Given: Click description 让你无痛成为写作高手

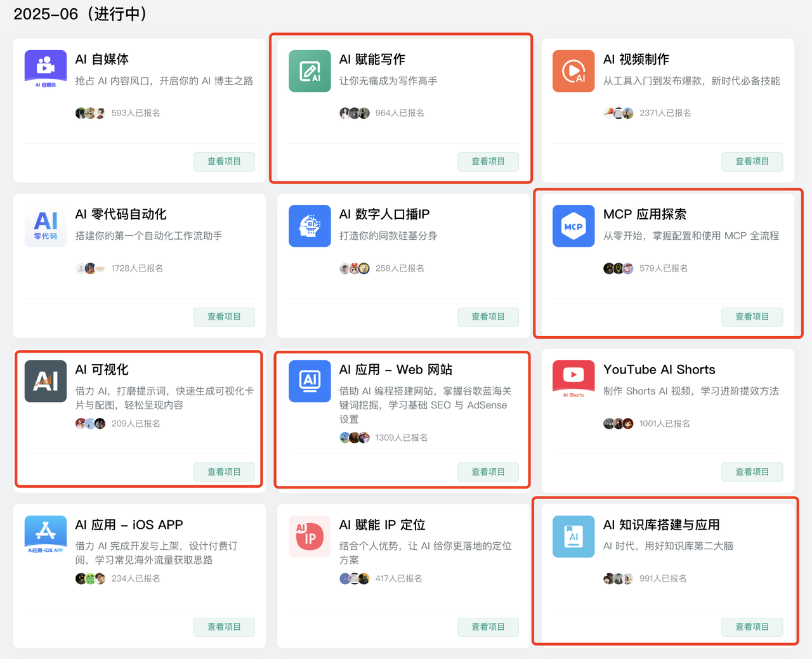Looking at the screenshot, I should pos(388,81).
